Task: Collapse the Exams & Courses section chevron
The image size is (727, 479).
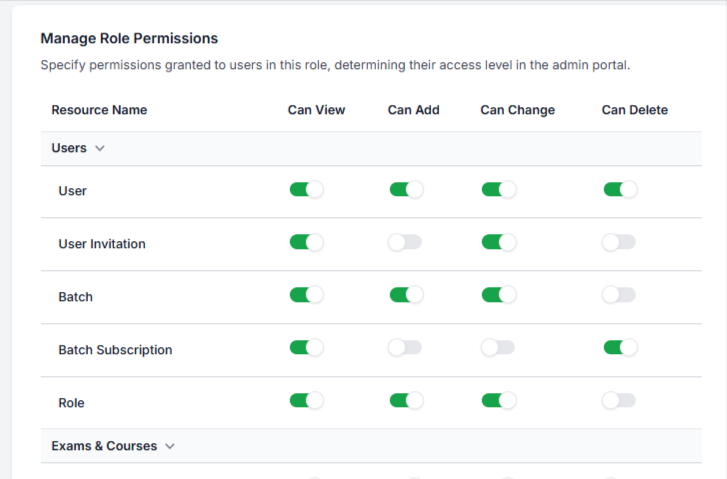Action: (x=169, y=446)
